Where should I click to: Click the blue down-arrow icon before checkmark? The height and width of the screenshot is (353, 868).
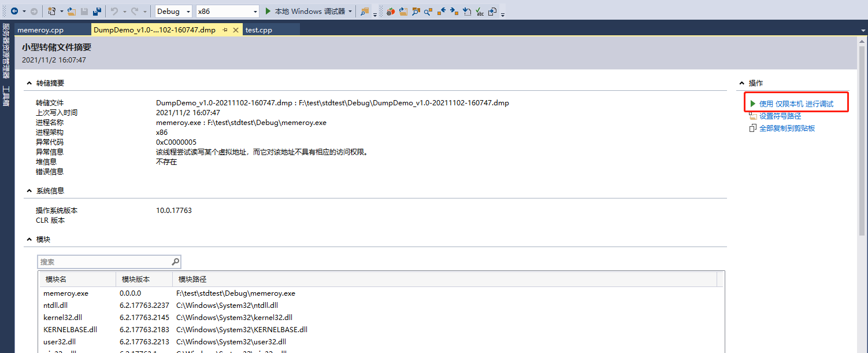466,11
